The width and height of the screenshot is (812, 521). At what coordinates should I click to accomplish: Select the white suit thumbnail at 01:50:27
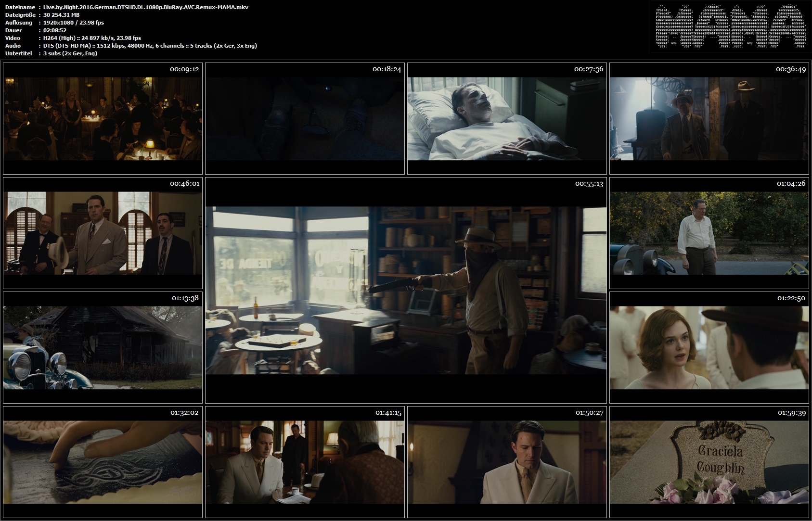point(507,462)
